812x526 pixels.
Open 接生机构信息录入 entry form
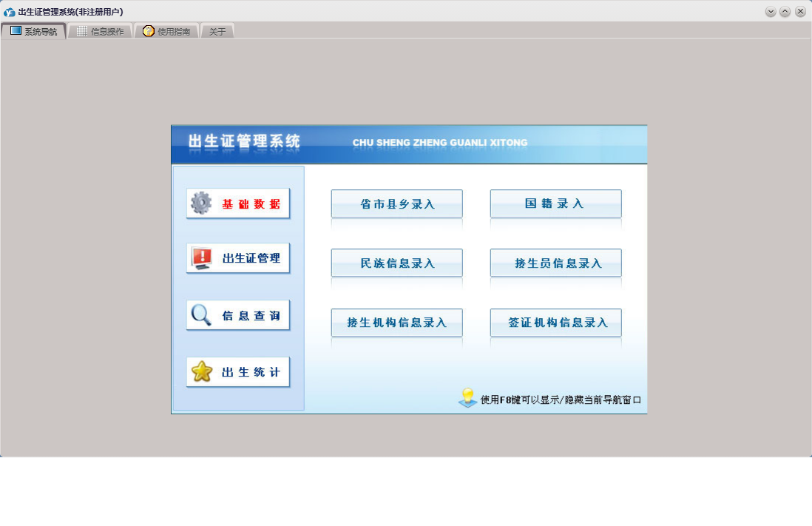click(396, 323)
